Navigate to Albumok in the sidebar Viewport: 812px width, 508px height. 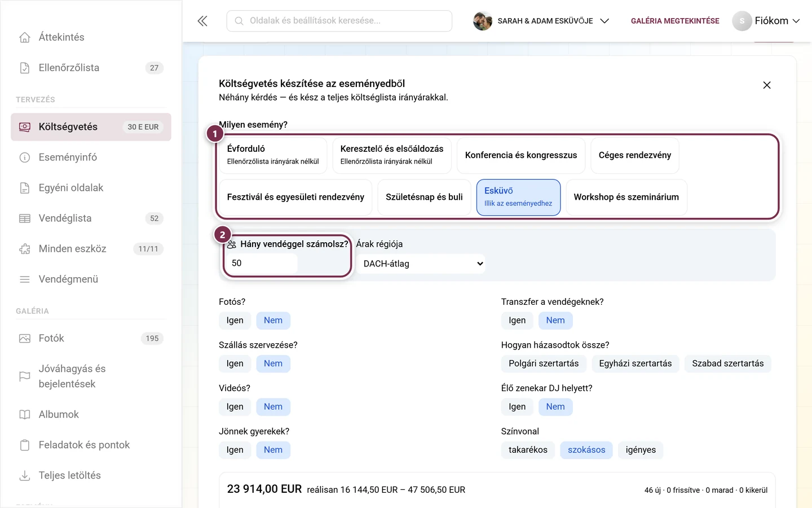91,414
